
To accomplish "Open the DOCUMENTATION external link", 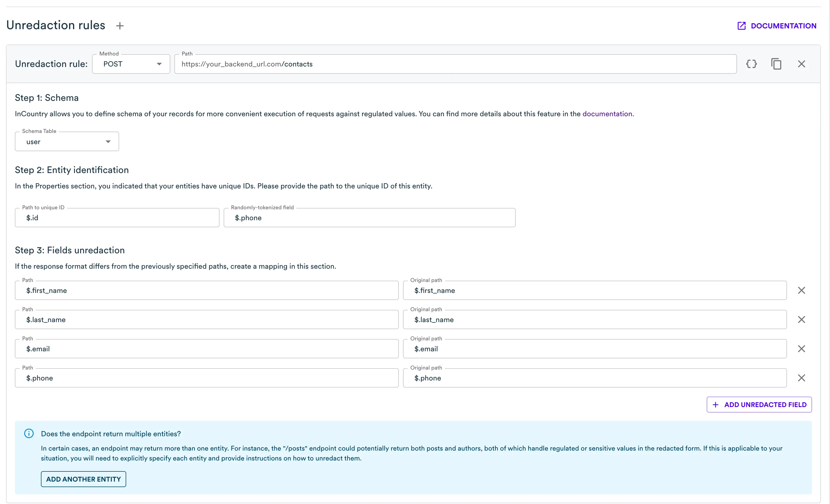I will click(777, 26).
